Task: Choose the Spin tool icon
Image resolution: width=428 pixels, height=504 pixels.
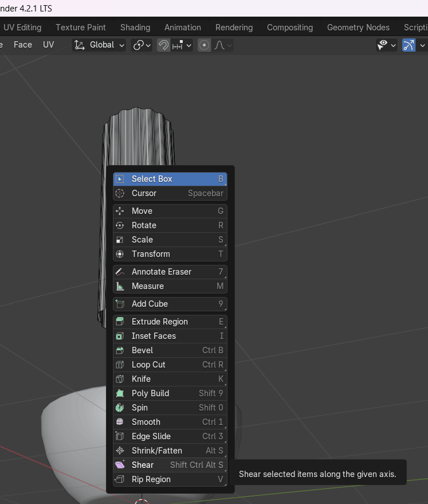Action: click(x=120, y=408)
